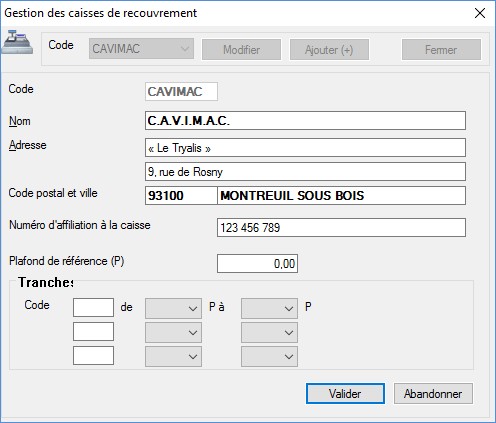
Task: Click the Modifier button
Action: point(241,50)
